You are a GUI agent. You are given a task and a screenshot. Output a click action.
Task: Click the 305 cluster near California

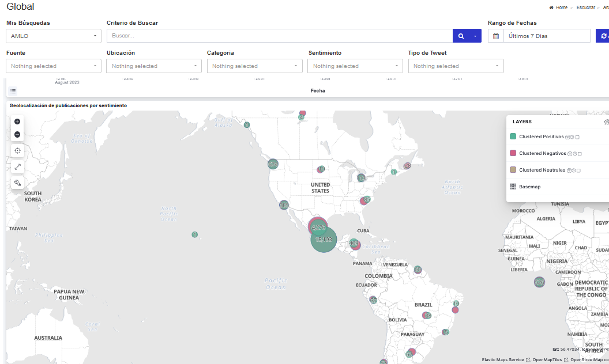point(284,205)
